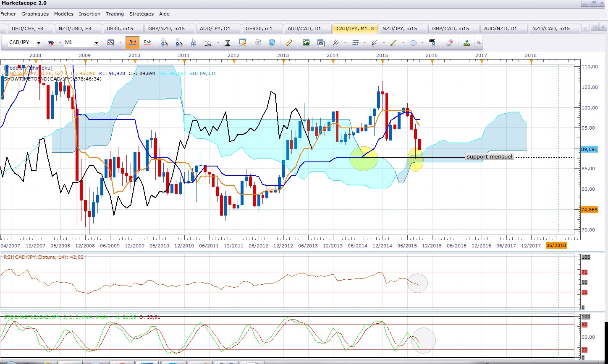The width and height of the screenshot is (608, 364).
Task: Close the CAD/JPY, M1 tab
Action: [x=372, y=29]
